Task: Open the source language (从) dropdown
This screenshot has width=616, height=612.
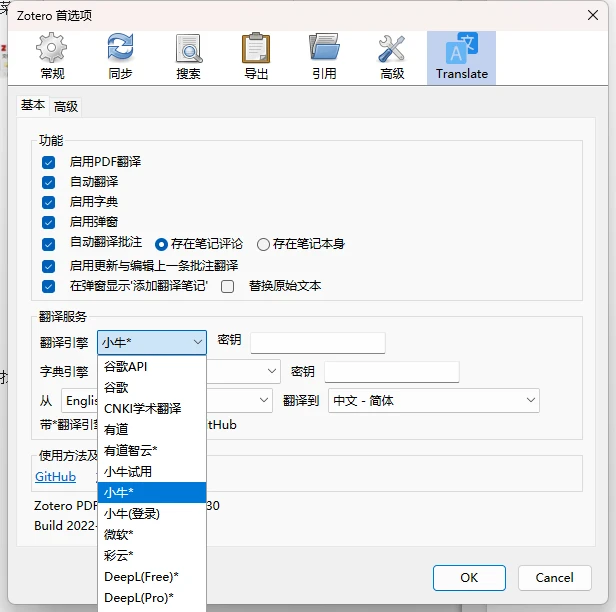Action: coord(167,401)
